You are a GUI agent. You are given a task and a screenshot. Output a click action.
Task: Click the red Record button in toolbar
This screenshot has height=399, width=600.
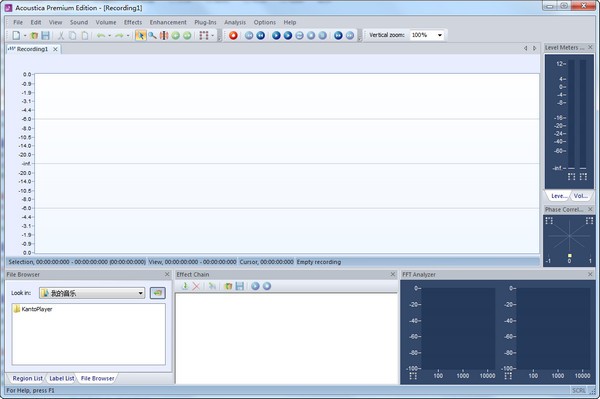(233, 36)
